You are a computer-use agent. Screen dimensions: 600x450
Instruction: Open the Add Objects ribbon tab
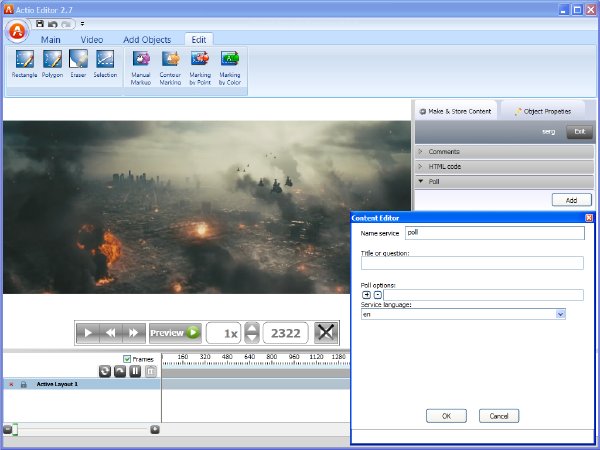point(147,40)
